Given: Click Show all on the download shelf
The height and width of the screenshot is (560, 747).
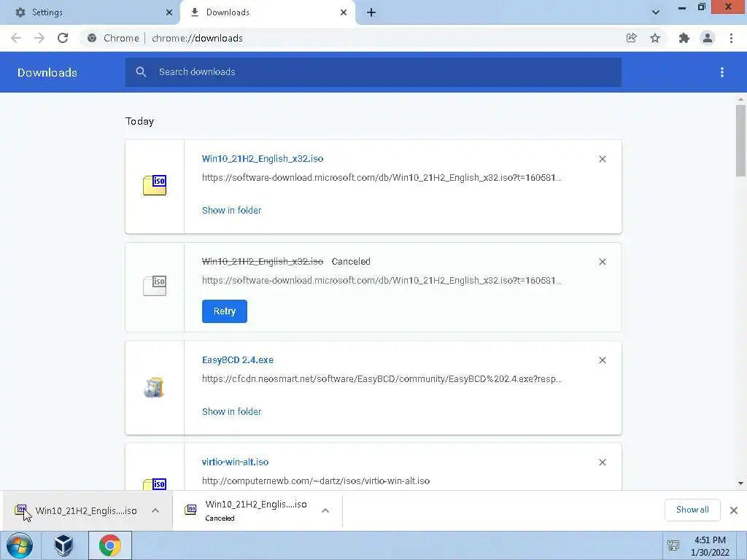Looking at the screenshot, I should [692, 510].
